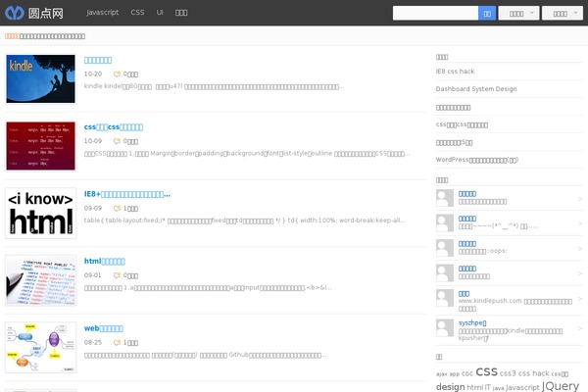The image size is (588, 392).
Task: Select the 'CDC' tag in tag cloud
Action: tap(466, 374)
